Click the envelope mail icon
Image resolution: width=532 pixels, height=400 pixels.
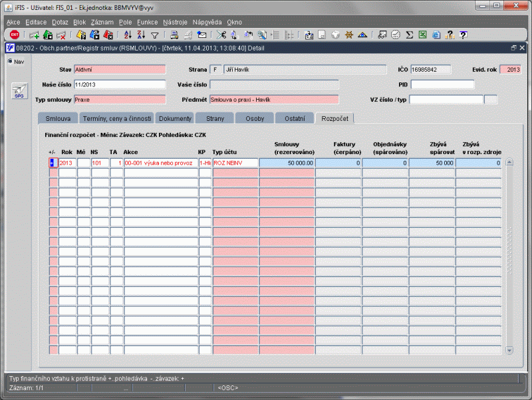point(202,35)
